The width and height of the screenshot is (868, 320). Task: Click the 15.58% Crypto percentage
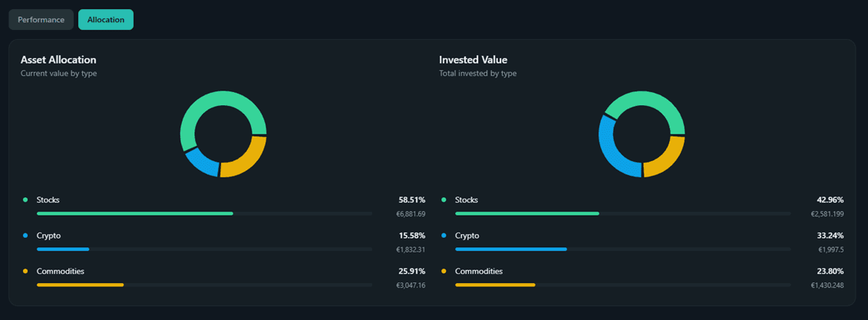click(x=412, y=236)
